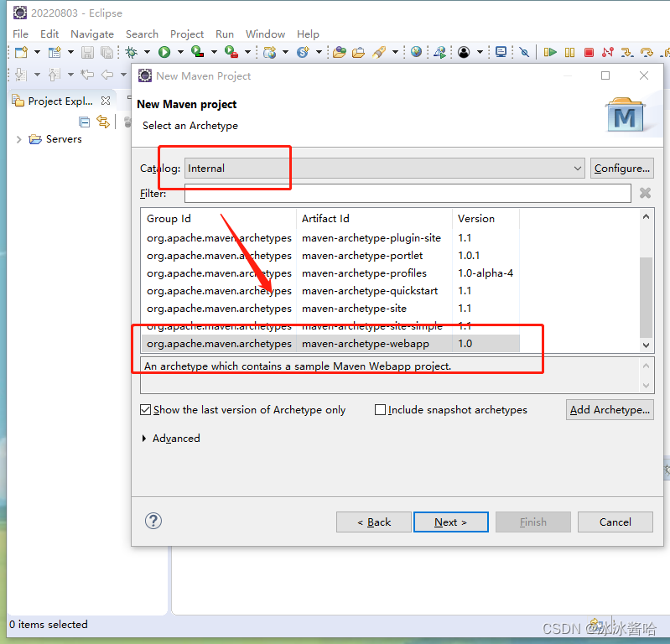Image resolution: width=670 pixels, height=644 pixels.
Task: Click the Previous Annotation icon
Action: coord(54,75)
